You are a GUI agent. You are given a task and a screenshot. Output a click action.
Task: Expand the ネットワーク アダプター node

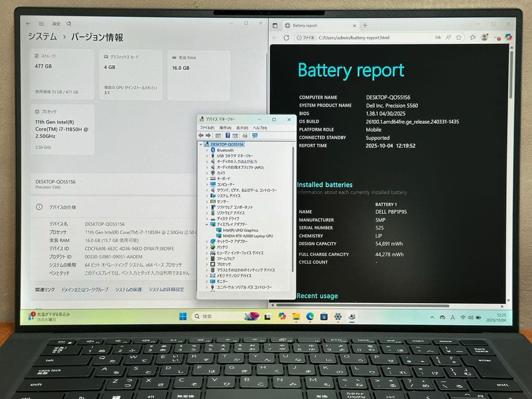pos(206,241)
